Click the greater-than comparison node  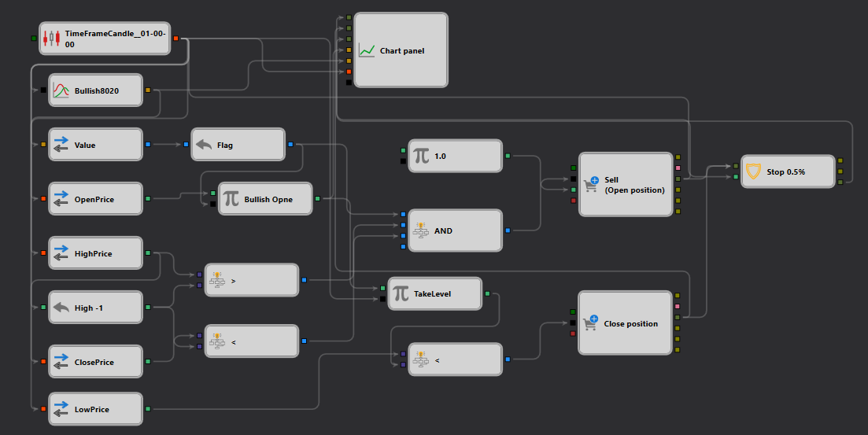click(252, 280)
